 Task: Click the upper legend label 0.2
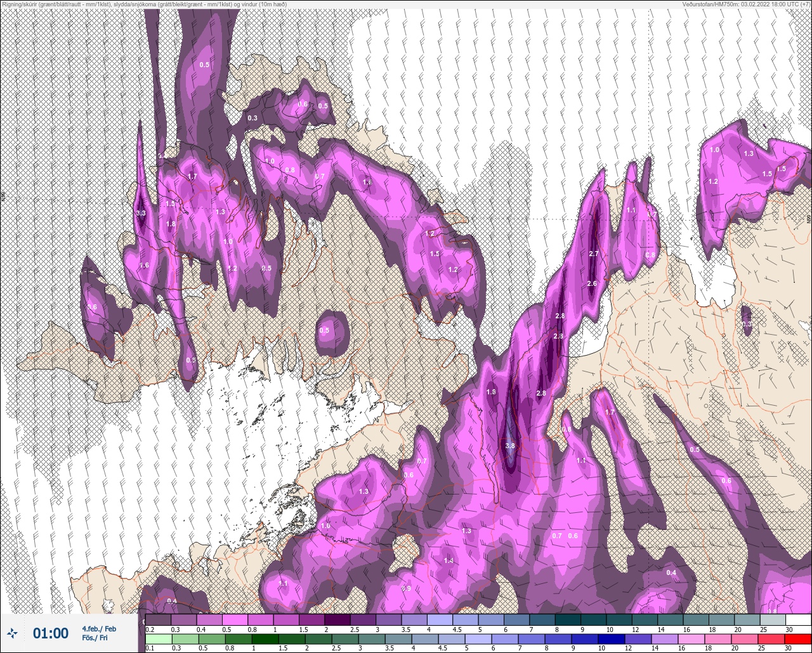[x=150, y=630]
